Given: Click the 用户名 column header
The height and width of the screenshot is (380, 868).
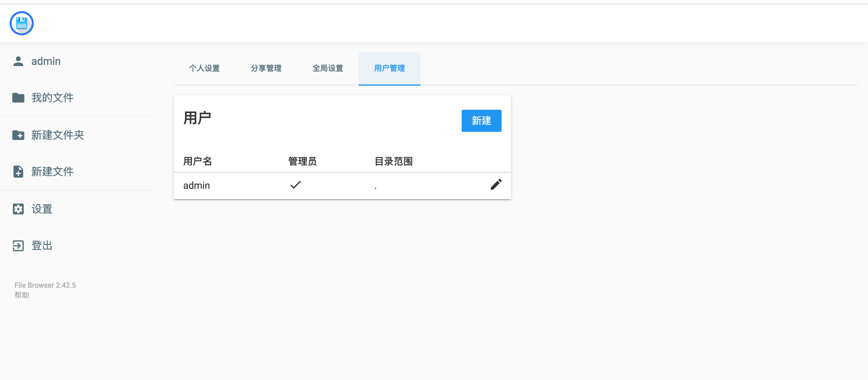Looking at the screenshot, I should [197, 161].
